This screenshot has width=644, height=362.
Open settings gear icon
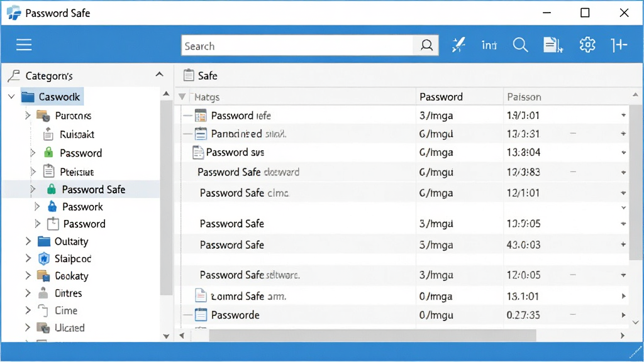[587, 45]
